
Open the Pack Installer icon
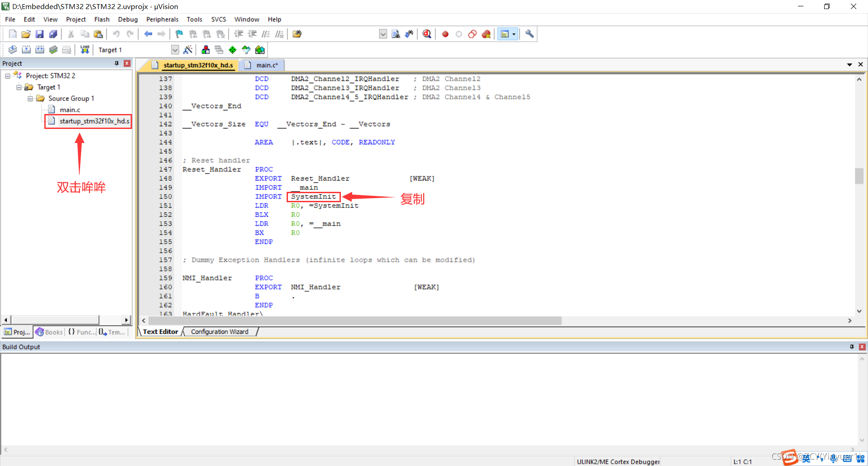click(259, 50)
